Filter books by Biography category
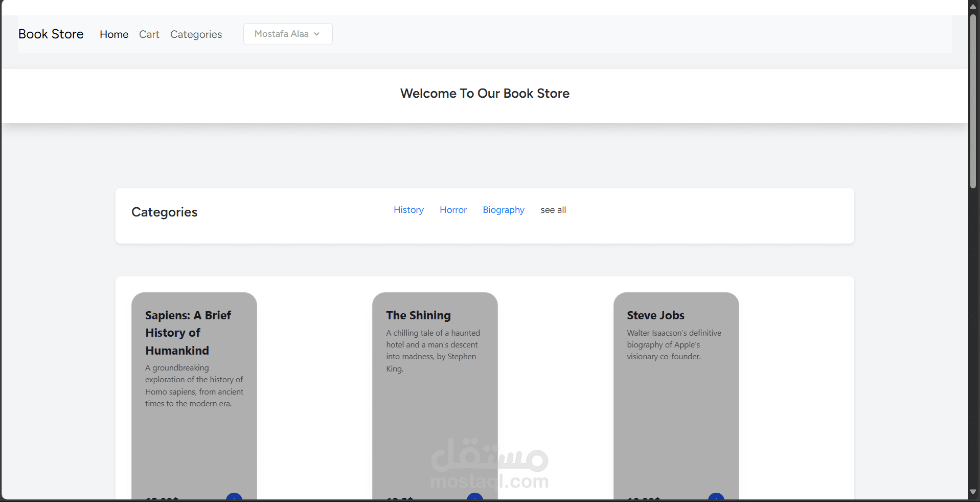This screenshot has width=980, height=502. coord(504,210)
